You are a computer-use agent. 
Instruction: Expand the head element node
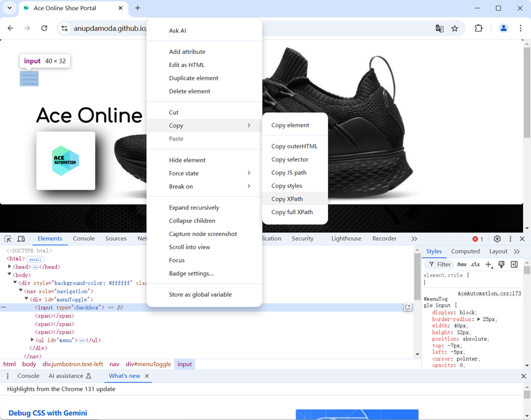[10, 266]
